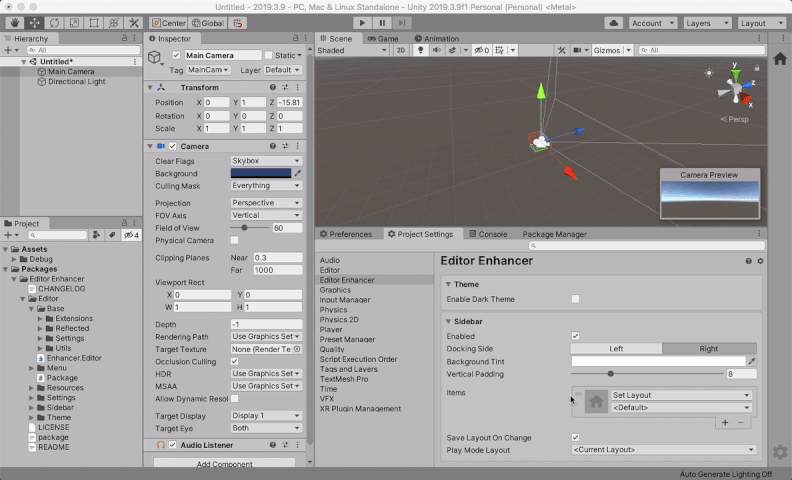Toggle Center pivot mode button
Screen dimensions: 792x480
pos(169,23)
